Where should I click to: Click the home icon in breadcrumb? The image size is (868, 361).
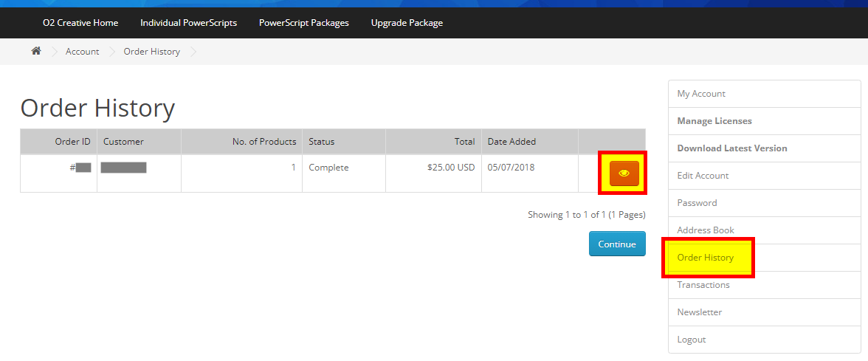click(x=35, y=51)
